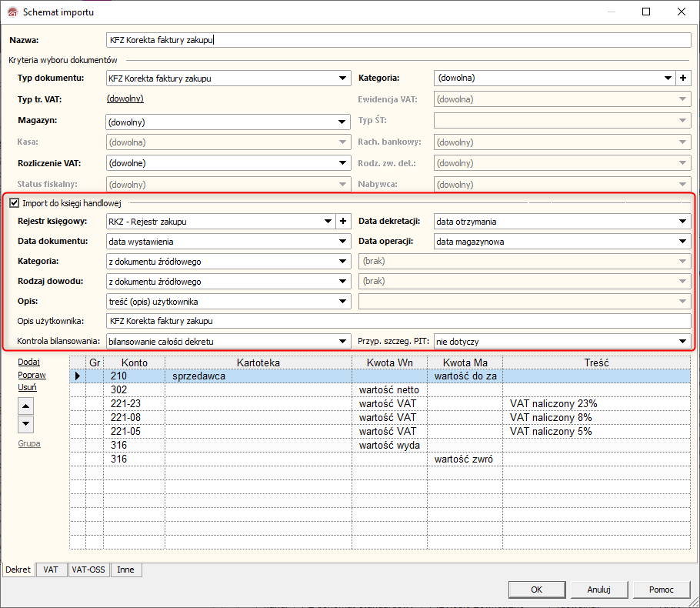Image resolution: width=700 pixels, height=608 pixels.
Task: Expand the Kontrola bilansowania dropdown
Action: (x=342, y=341)
